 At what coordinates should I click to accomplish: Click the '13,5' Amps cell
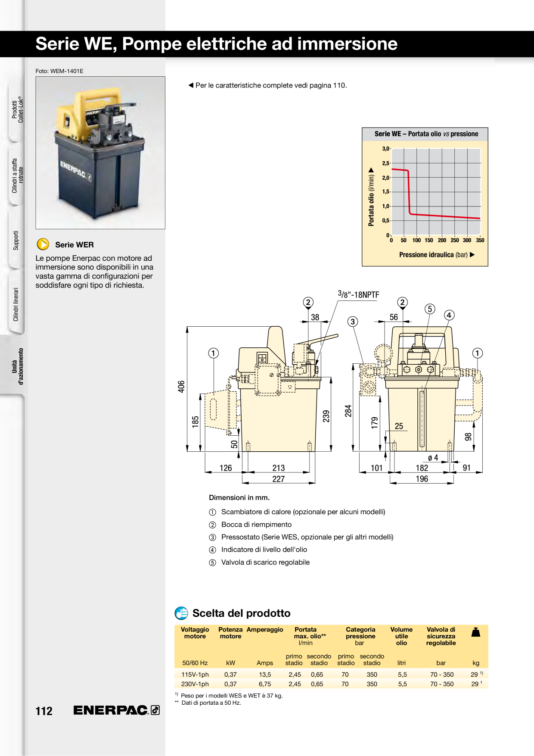[x=265, y=675]
